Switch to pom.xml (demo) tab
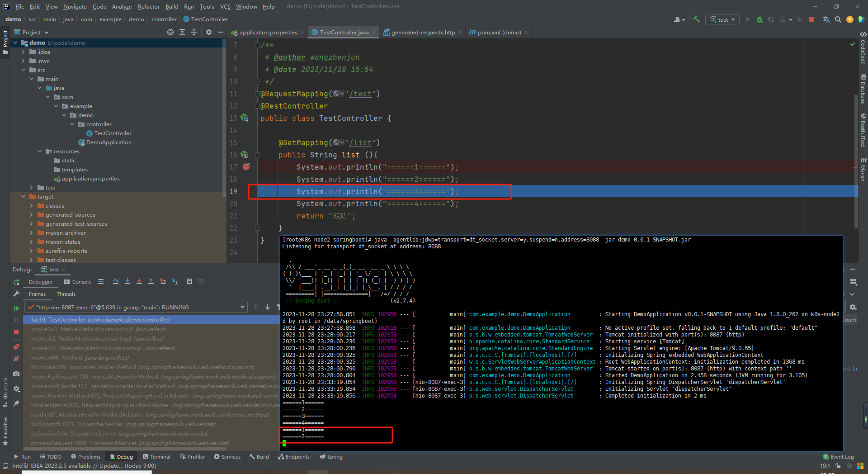The height and width of the screenshot is (474, 868). pyautogui.click(x=499, y=32)
